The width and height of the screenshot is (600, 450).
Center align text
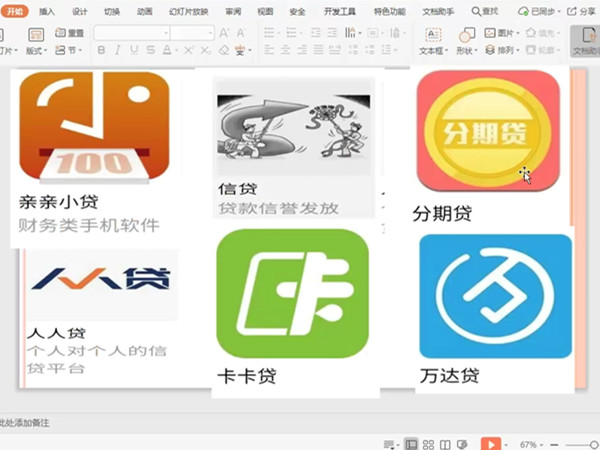[286, 50]
